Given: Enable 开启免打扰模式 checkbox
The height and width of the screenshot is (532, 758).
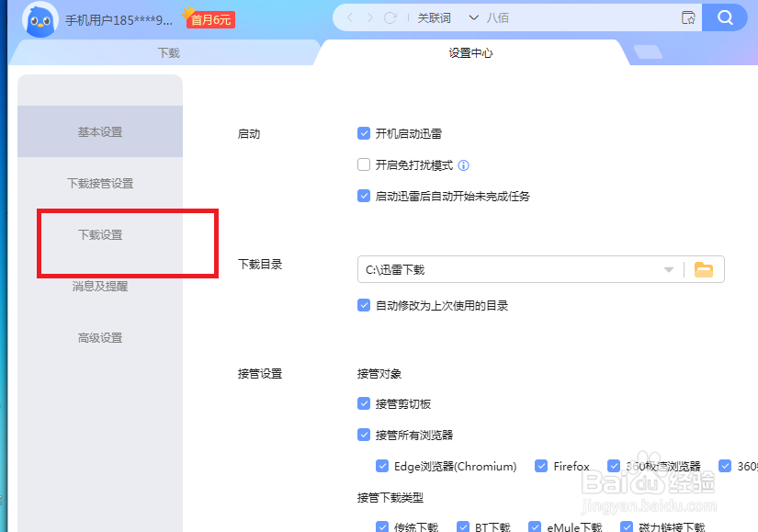Looking at the screenshot, I should (x=364, y=164).
